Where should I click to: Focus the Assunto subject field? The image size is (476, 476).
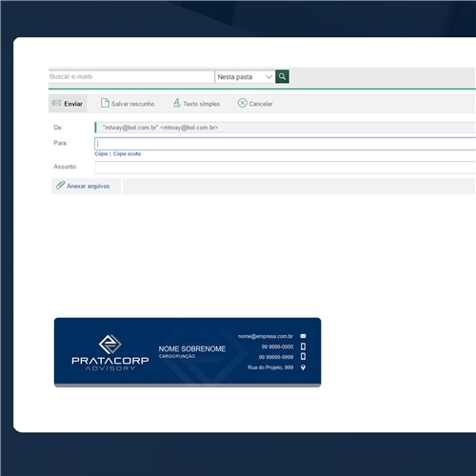pos(285,168)
